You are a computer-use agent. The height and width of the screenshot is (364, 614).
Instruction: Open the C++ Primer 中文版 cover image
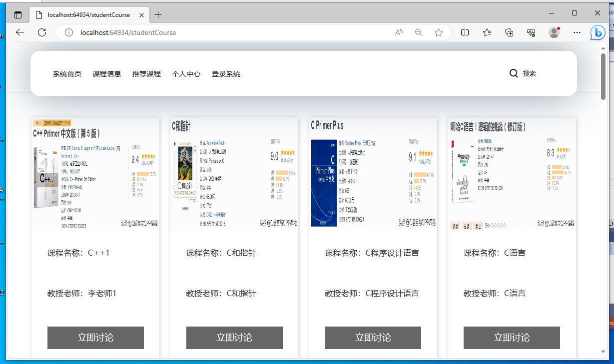click(x=95, y=173)
